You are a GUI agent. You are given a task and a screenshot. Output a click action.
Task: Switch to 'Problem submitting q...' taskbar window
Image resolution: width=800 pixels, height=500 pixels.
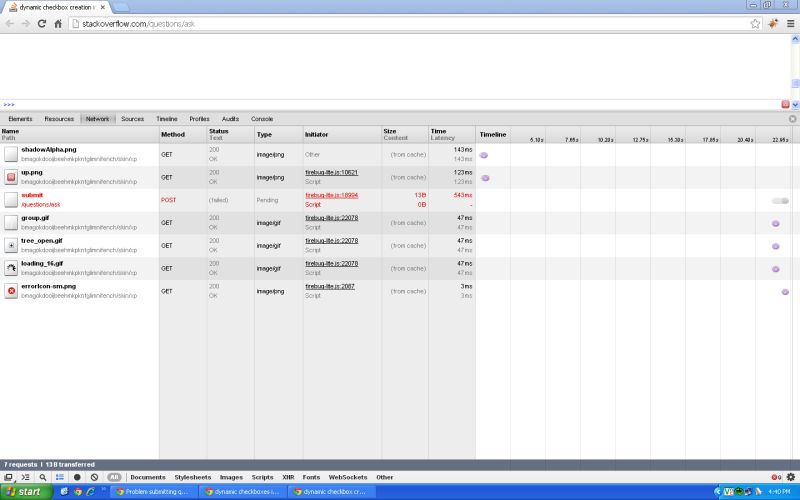click(x=155, y=491)
